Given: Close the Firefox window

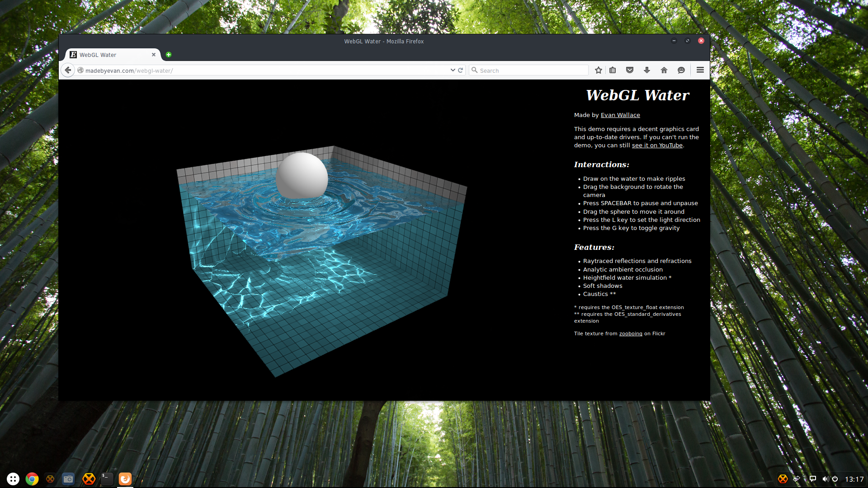Looking at the screenshot, I should (x=701, y=41).
